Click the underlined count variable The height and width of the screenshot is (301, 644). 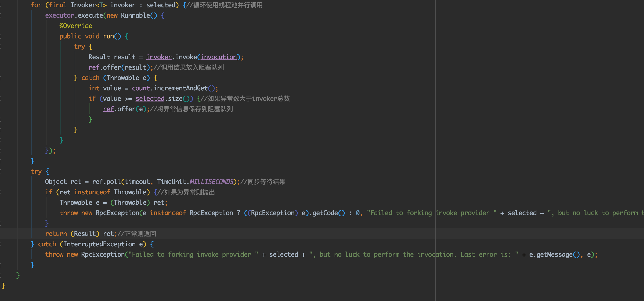tap(141, 88)
